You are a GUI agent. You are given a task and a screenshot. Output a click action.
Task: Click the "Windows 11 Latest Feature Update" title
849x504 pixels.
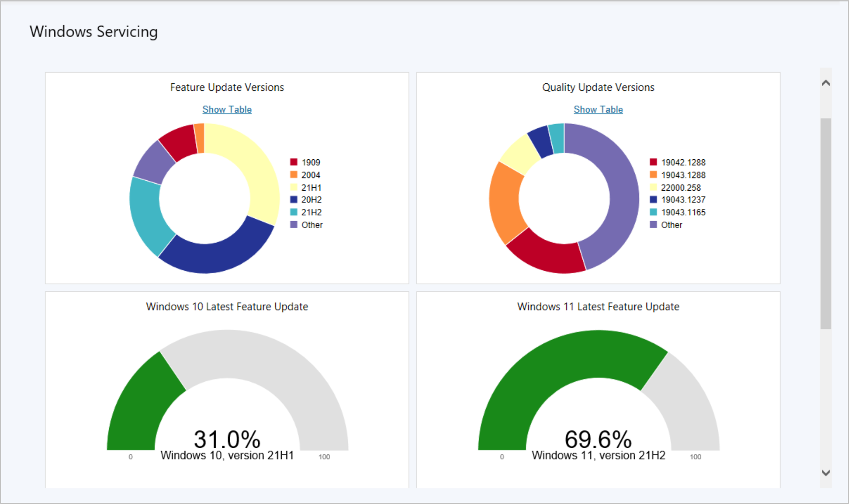[x=598, y=307]
